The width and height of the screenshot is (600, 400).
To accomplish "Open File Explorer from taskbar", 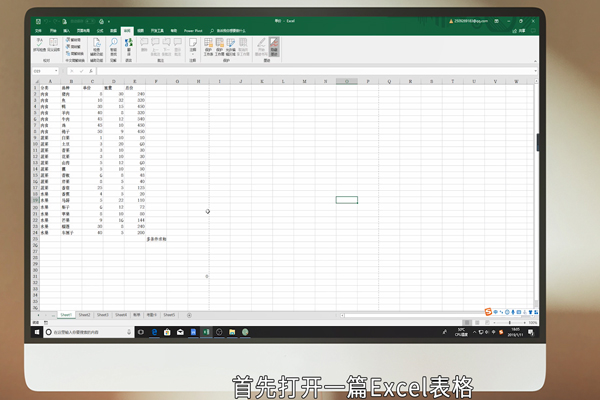I will pos(232,332).
